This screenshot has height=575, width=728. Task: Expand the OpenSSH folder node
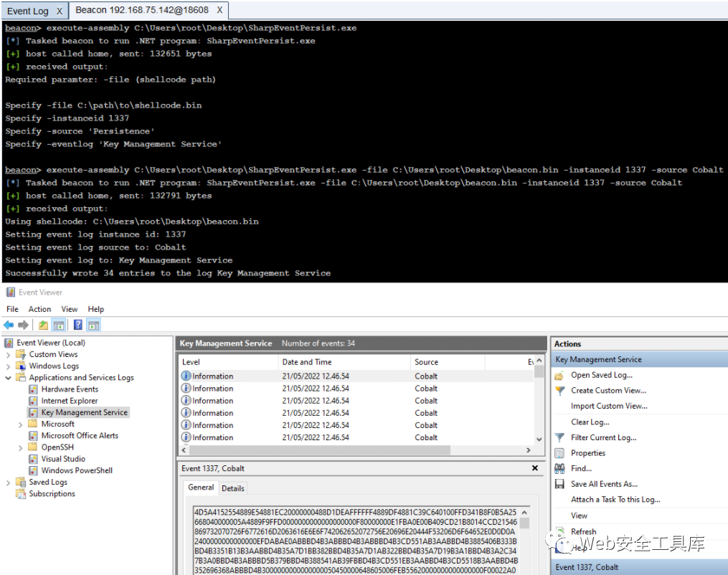click(20, 448)
